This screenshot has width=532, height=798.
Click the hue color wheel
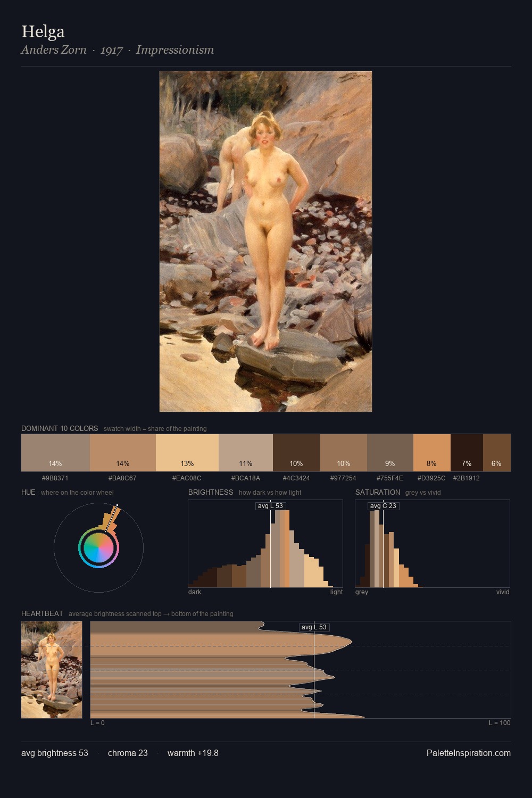(98, 547)
